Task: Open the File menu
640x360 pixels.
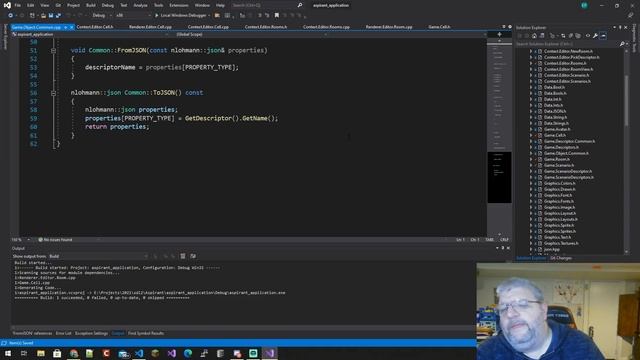Action: point(18,5)
